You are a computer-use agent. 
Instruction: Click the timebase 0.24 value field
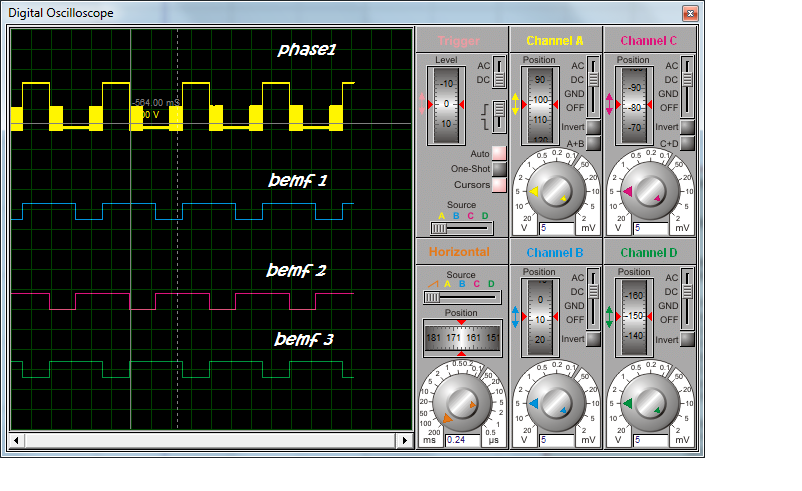point(463,440)
